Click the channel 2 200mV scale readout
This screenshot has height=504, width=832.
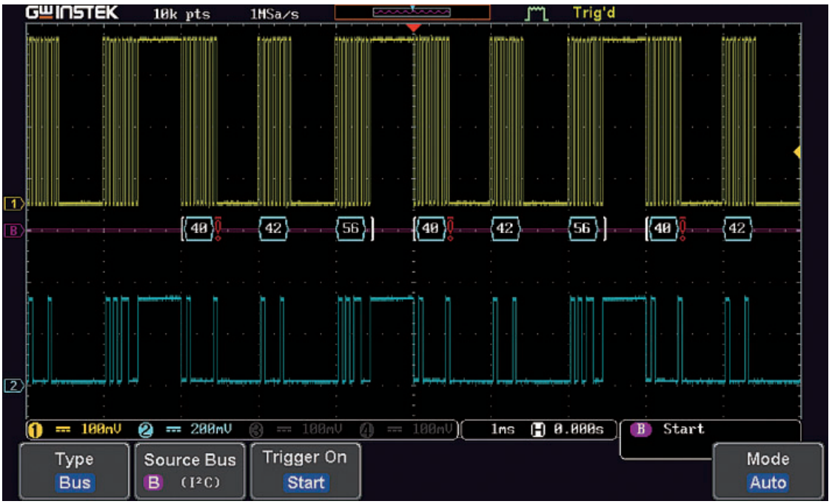(211, 429)
